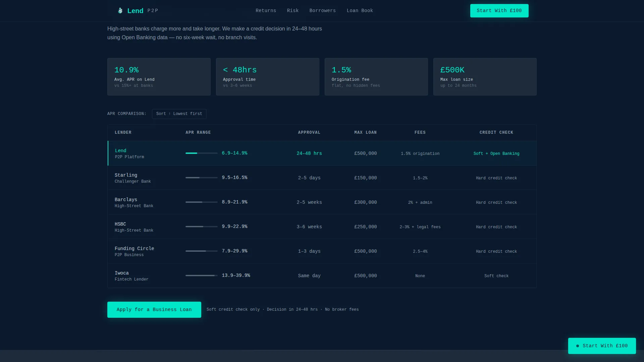Viewport: 644px width, 362px height.
Task: Click the Iwoca APR range bar
Action: pyautogui.click(x=202, y=276)
